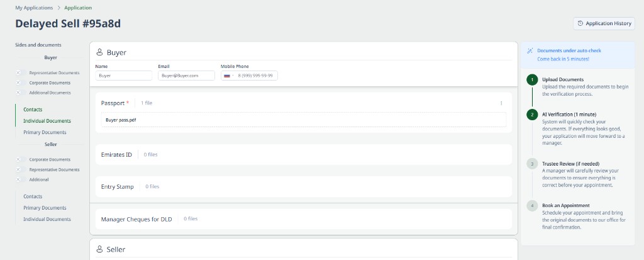
Task: Click the Buyer Email input field
Action: (186, 76)
